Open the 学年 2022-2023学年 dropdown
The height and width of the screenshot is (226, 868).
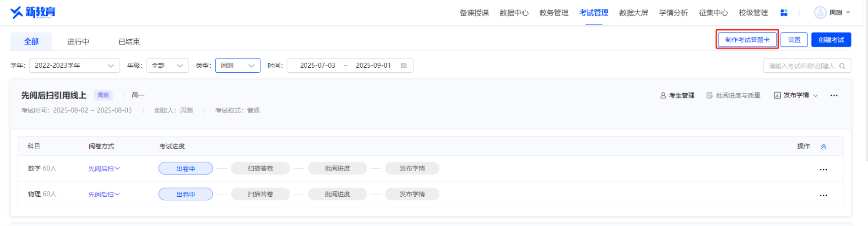75,65
